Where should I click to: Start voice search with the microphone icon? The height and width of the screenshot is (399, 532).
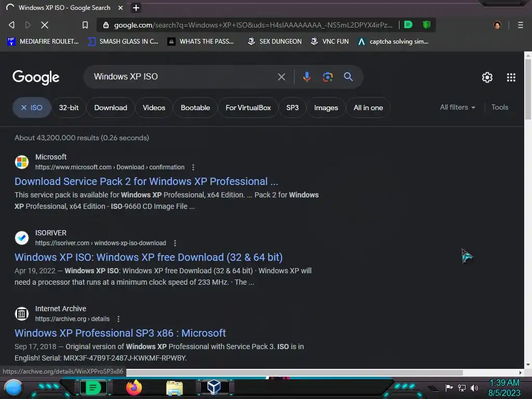pos(307,77)
